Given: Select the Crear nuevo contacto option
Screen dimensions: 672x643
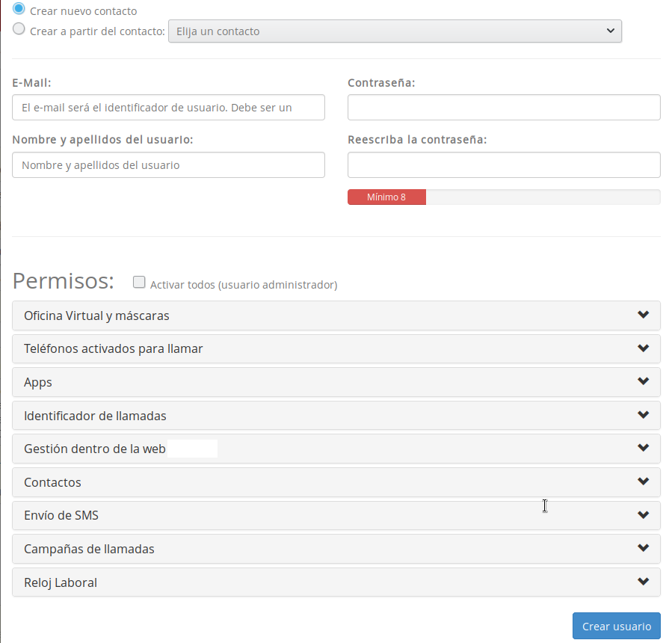Looking at the screenshot, I should click(x=18, y=10).
